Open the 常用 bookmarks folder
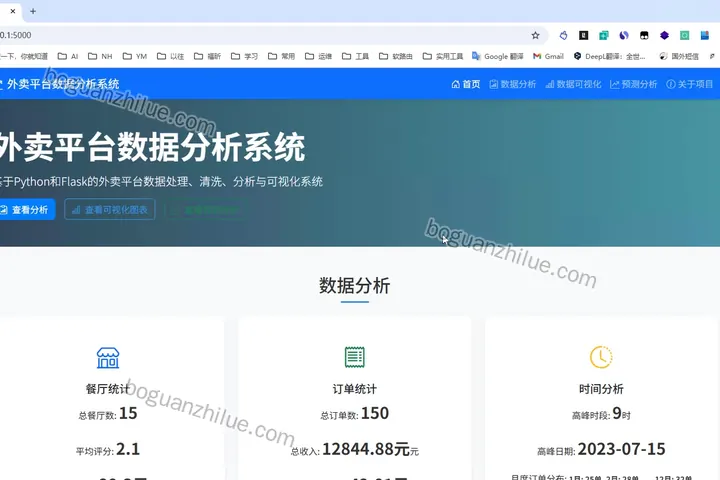Image resolution: width=720 pixels, height=480 pixels. click(x=281, y=56)
